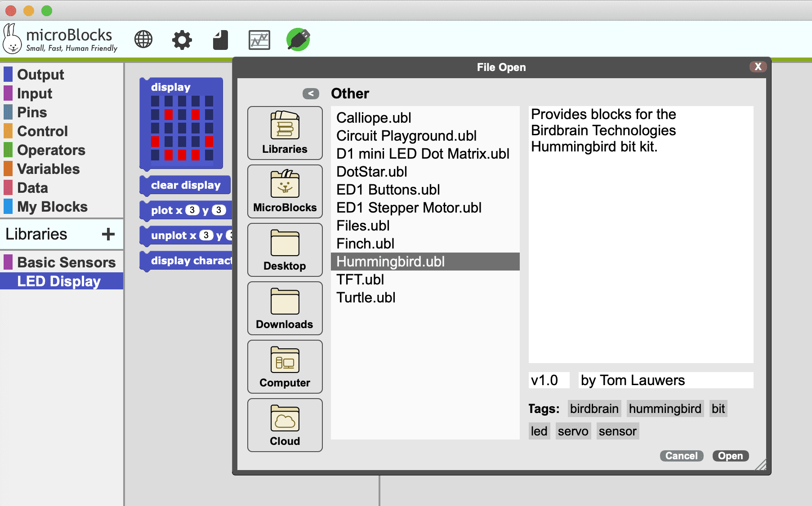This screenshot has height=506, width=812.
Task: Cancel the File Open dialog
Action: click(x=681, y=456)
